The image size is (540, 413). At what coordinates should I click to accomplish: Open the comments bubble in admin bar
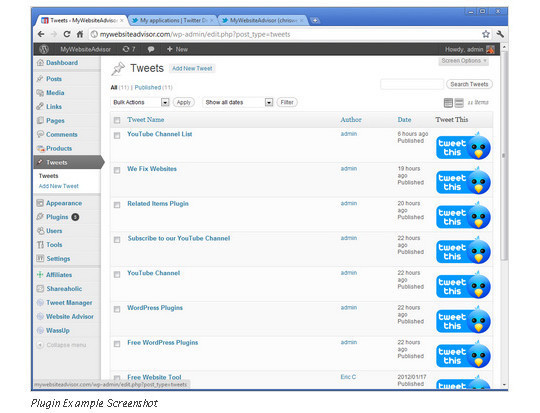tap(151, 49)
